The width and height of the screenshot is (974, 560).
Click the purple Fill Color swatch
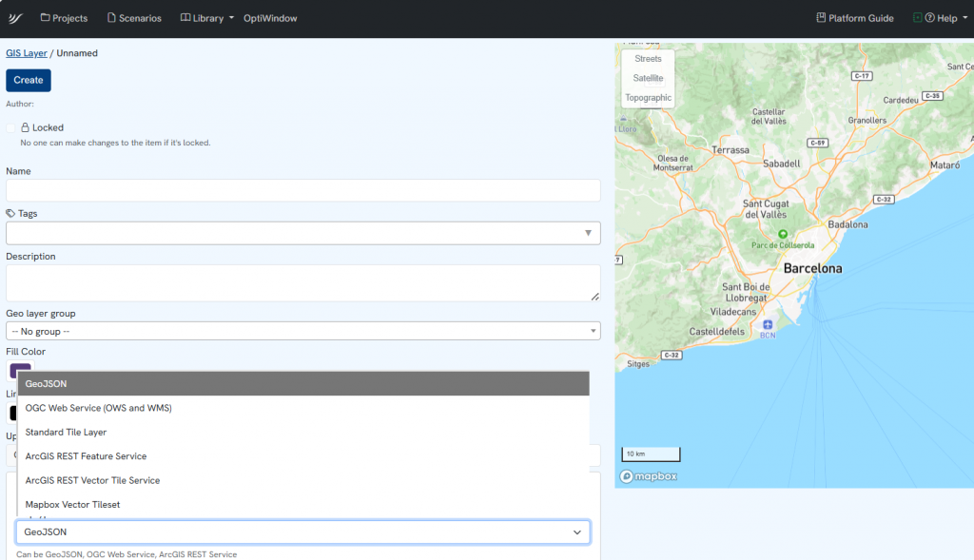tap(20, 369)
